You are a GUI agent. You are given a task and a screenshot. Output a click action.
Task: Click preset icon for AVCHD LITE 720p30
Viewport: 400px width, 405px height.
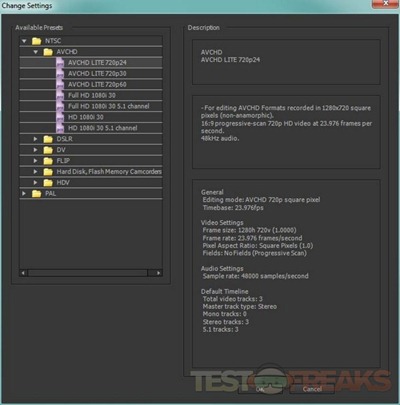coord(60,74)
